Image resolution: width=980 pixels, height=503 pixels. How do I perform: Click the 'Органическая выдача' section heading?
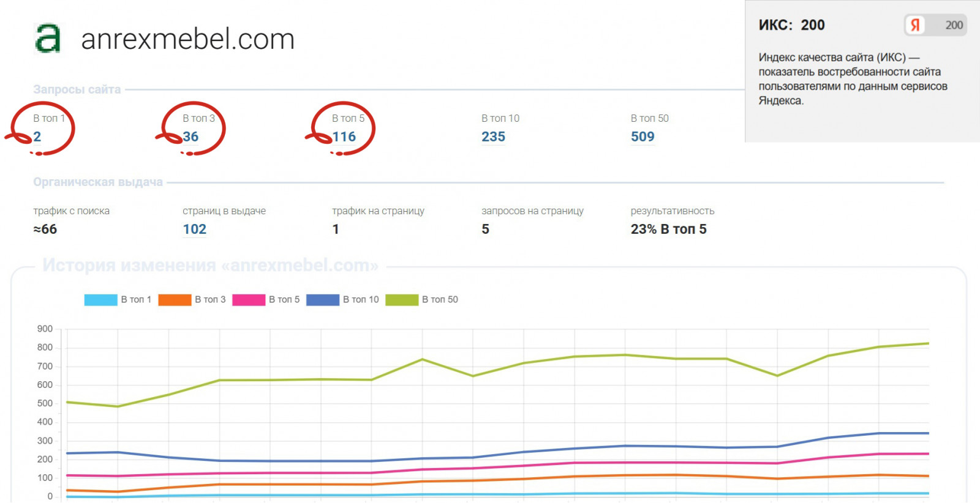[98, 182]
